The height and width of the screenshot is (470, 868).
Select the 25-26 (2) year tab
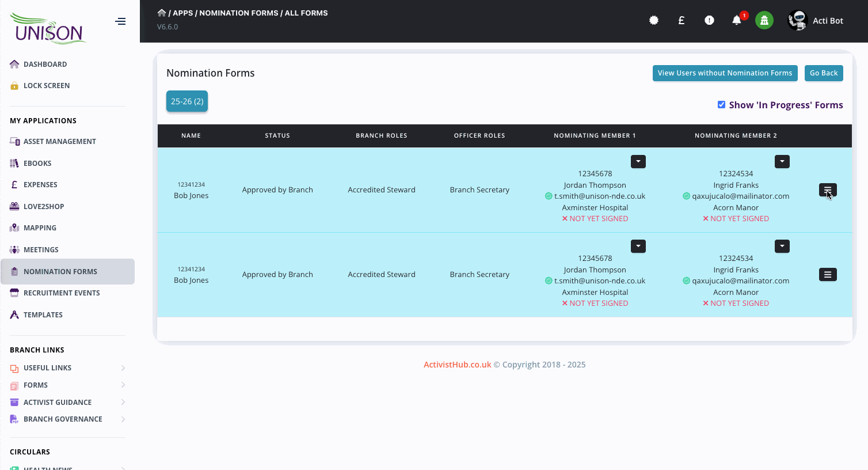187,101
